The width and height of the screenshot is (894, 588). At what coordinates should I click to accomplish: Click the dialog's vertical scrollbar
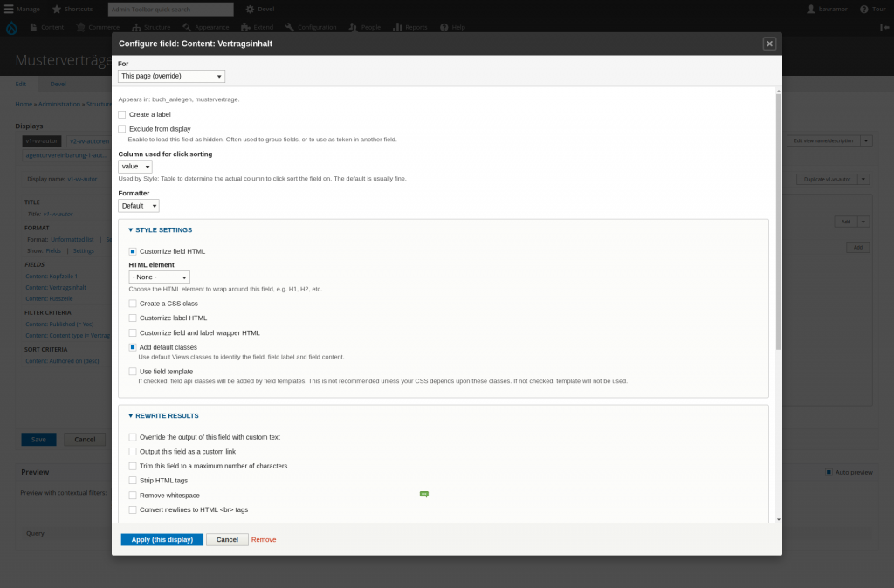tap(779, 218)
